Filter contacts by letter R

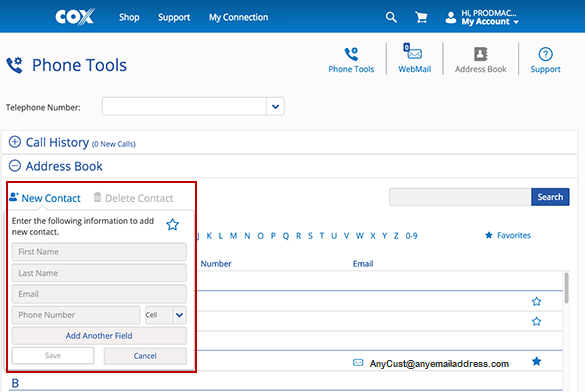coord(298,236)
